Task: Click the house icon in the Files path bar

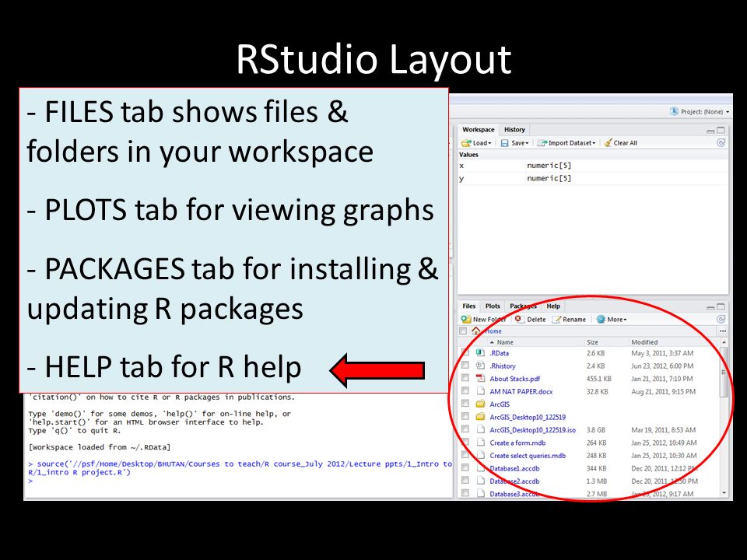Action: [x=475, y=331]
